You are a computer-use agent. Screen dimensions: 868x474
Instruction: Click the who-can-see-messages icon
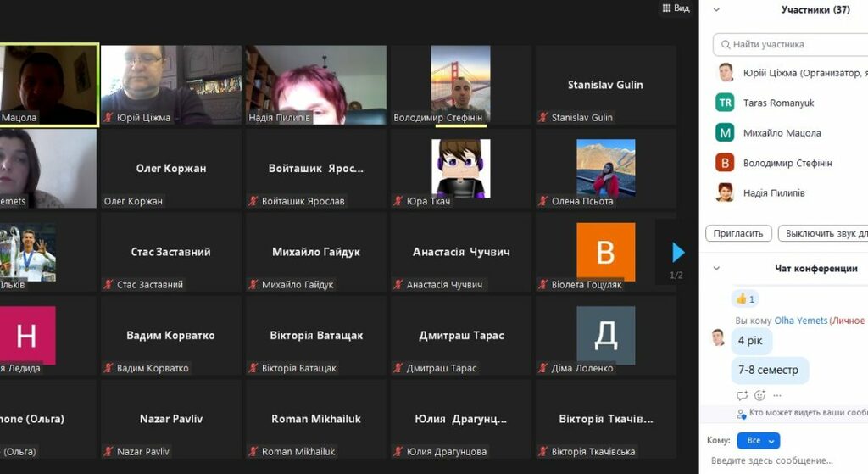743,413
